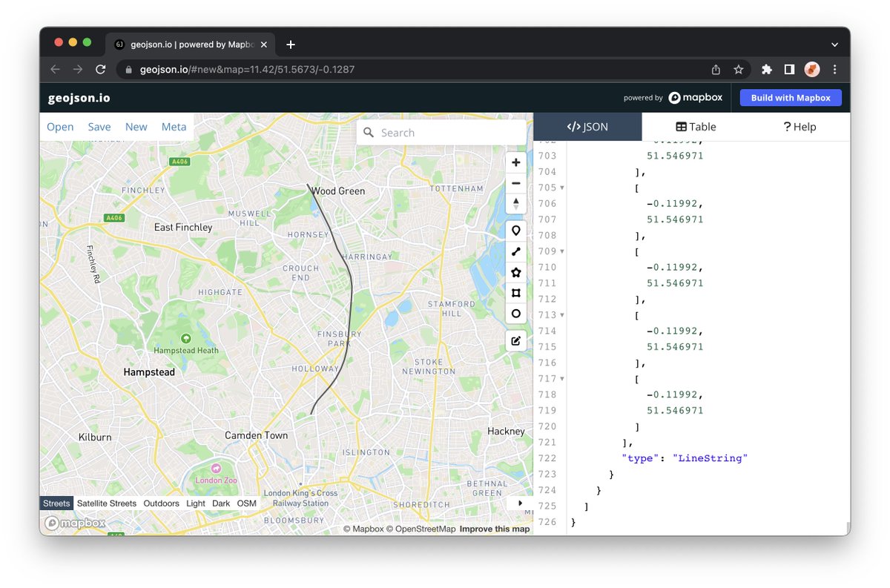The image size is (890, 588).
Task: Open a new browser tab
Action: coord(291,44)
